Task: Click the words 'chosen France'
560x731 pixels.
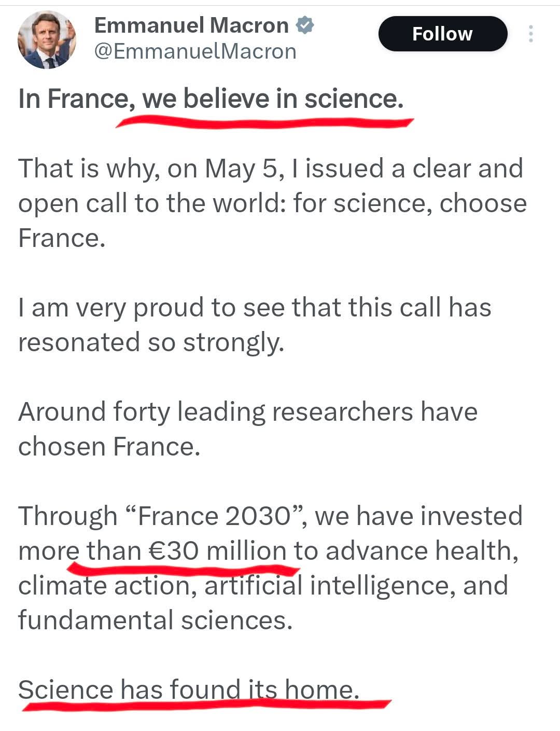Action: (x=109, y=447)
